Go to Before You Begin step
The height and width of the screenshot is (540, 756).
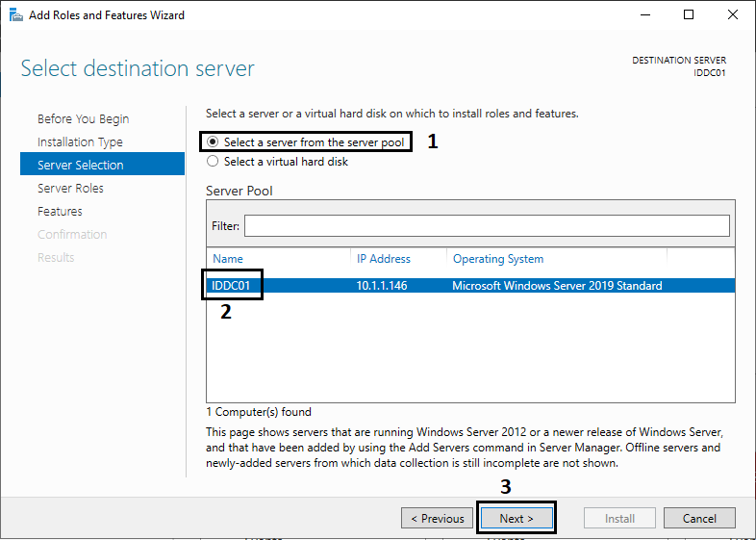pos(84,118)
